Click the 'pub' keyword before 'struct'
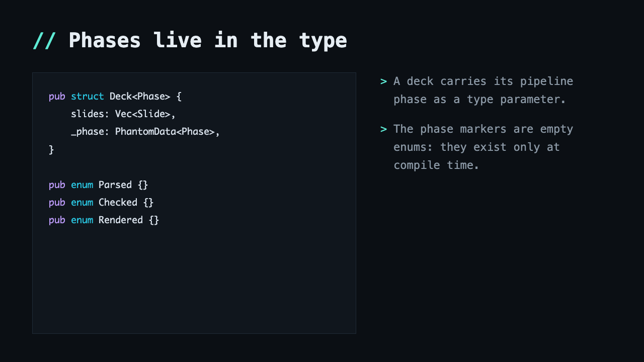644x362 pixels. click(57, 97)
